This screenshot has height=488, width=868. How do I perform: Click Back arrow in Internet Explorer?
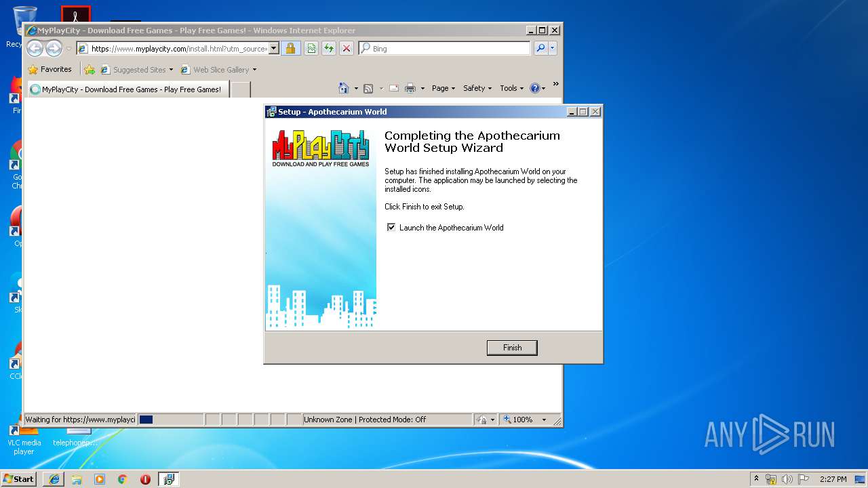35,48
